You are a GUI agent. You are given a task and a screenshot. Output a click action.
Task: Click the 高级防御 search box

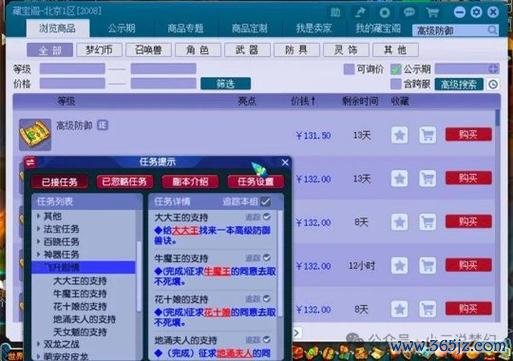[x=455, y=30]
